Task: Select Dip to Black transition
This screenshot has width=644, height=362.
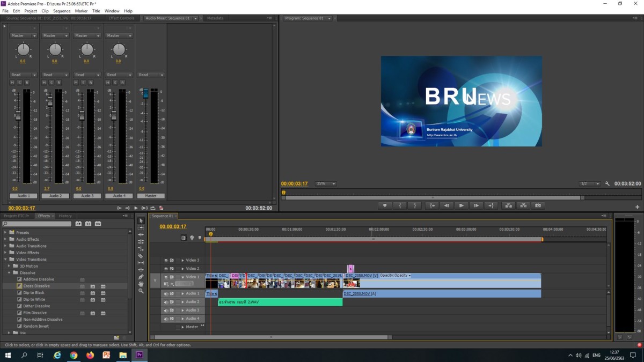Action: 34,293
